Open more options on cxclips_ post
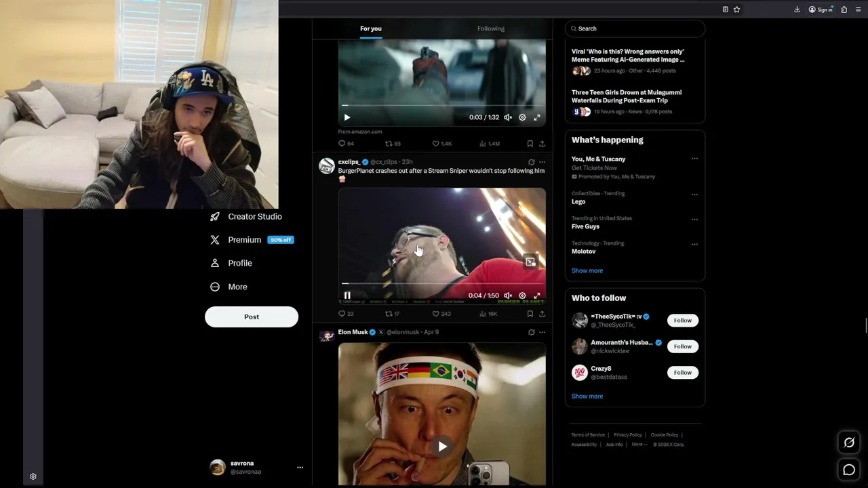 coord(542,162)
